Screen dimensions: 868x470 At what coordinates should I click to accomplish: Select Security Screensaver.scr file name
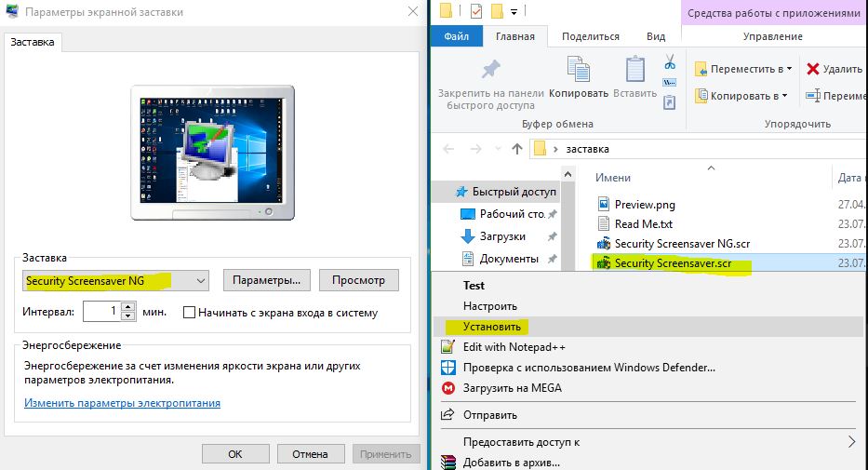[x=674, y=263]
